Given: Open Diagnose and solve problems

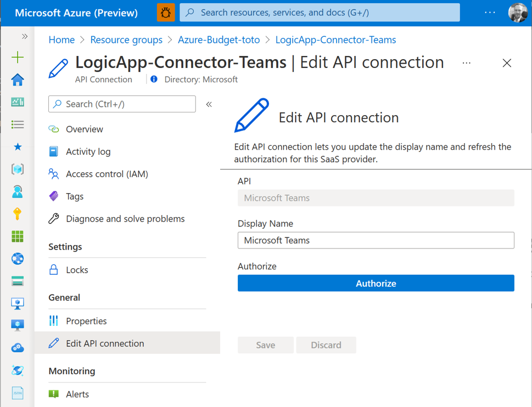Looking at the screenshot, I should point(127,218).
